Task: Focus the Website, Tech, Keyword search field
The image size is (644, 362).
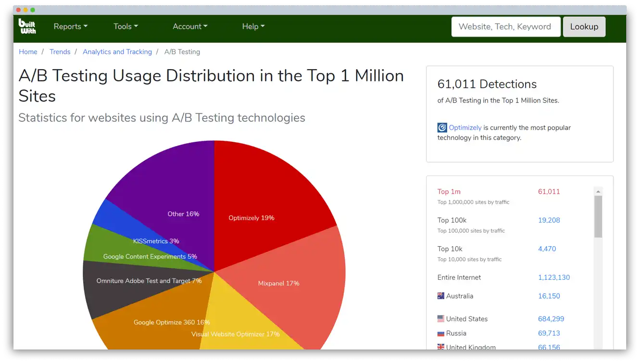Action: tap(505, 26)
